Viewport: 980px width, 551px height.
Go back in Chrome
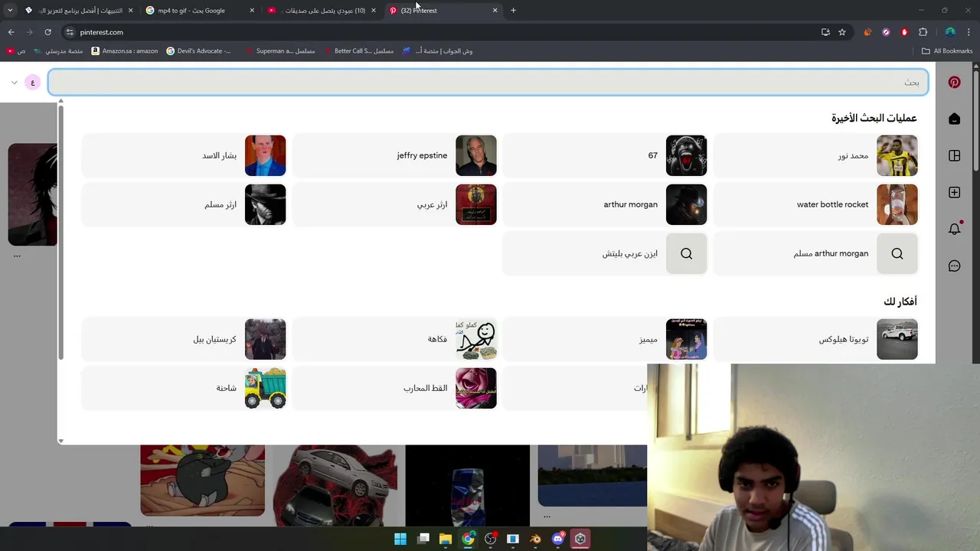[x=11, y=32]
